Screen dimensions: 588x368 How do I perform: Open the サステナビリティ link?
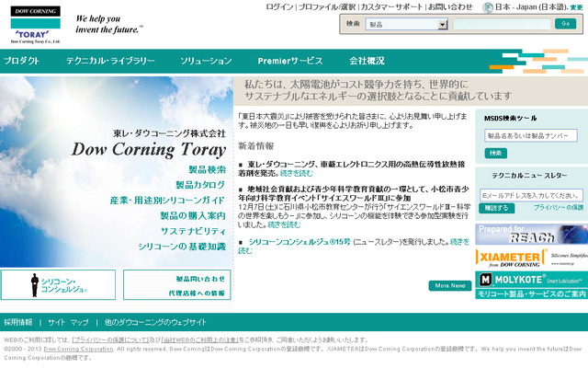pos(193,231)
